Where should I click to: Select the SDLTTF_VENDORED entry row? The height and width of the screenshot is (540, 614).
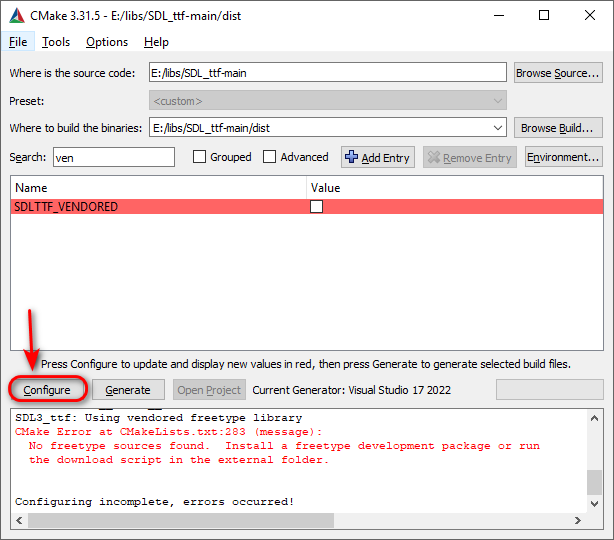click(x=150, y=207)
